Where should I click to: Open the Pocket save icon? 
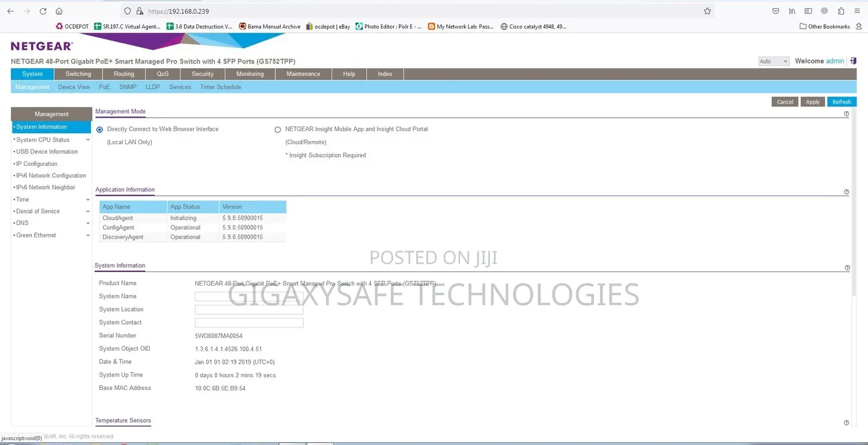[776, 11]
